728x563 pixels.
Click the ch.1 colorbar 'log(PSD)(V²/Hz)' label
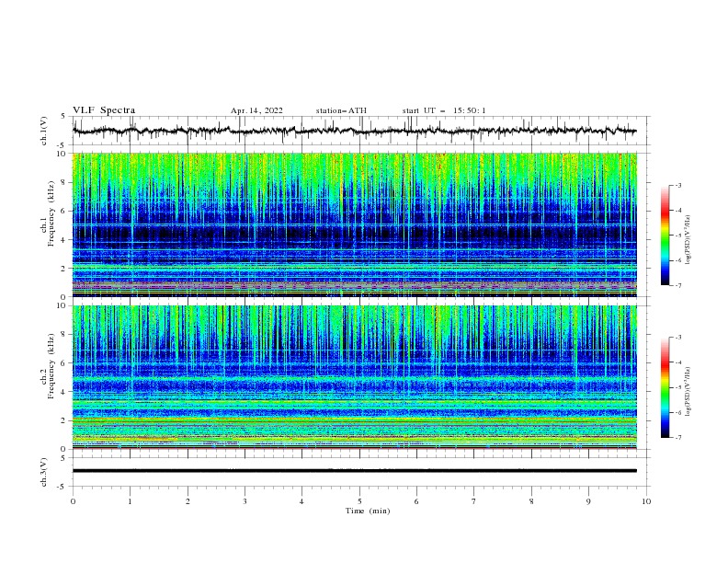point(688,240)
